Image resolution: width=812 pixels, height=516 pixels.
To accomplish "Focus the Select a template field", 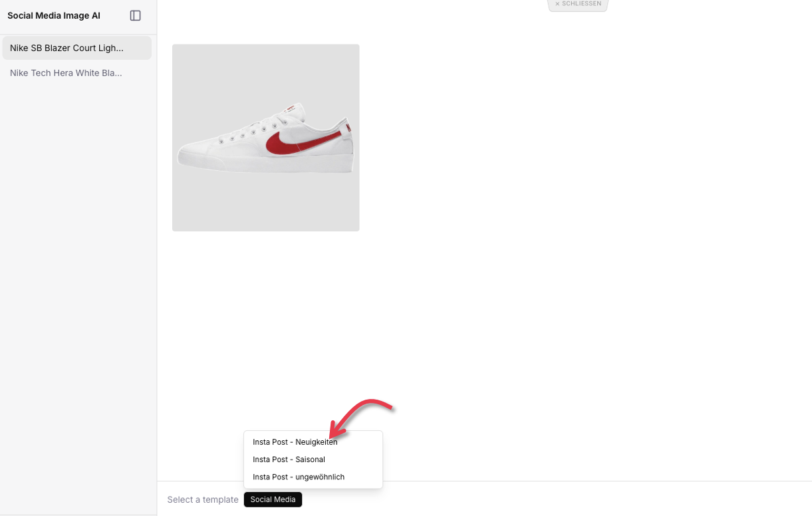I will click(203, 499).
